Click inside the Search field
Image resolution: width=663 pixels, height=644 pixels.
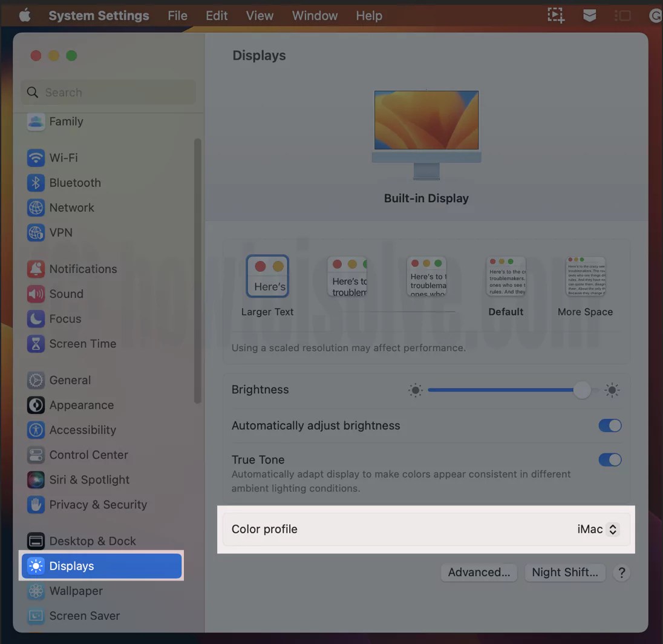108,92
